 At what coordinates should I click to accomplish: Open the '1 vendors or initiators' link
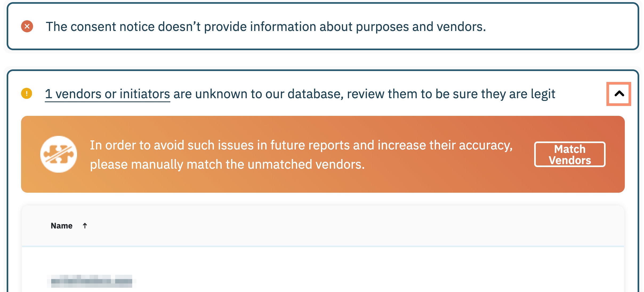coord(107,94)
